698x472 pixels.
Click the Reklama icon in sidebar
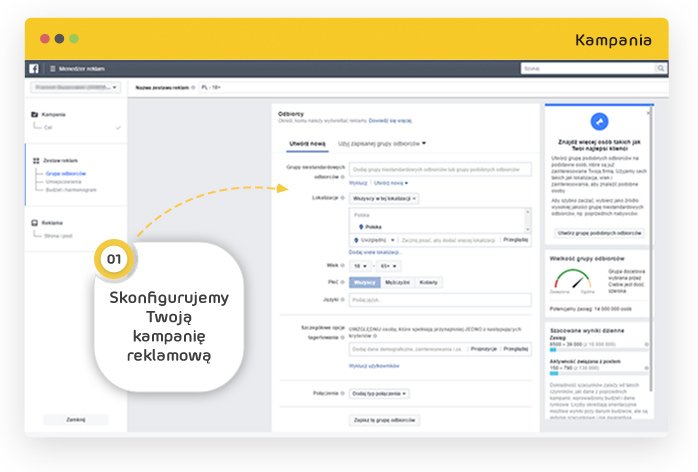34,223
